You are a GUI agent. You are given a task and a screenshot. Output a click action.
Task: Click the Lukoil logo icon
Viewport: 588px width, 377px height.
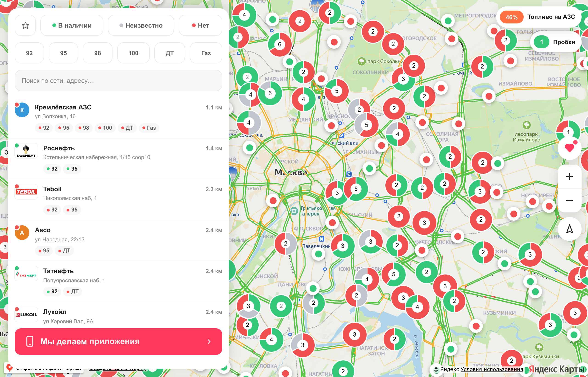pyautogui.click(x=26, y=314)
